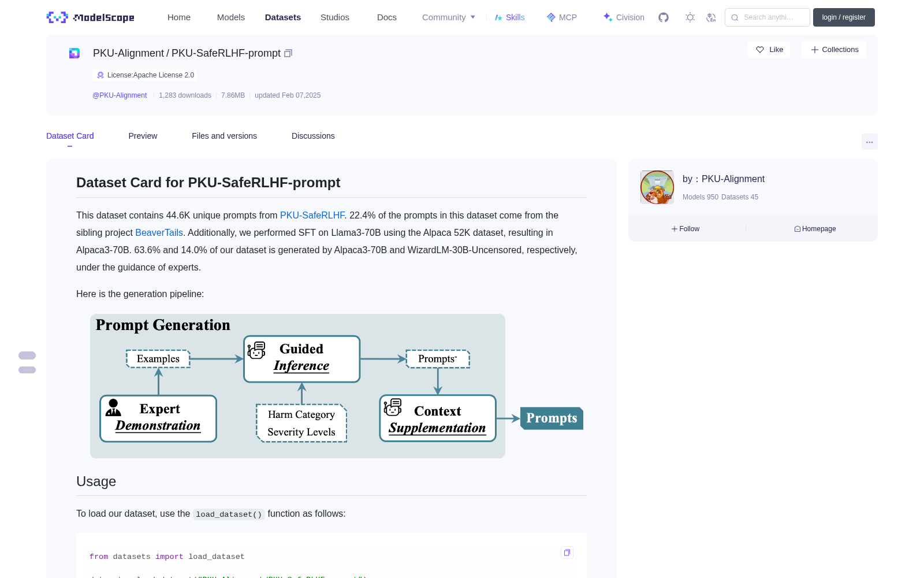Copy the code snippet with the copy icon
The height and width of the screenshot is (578, 924).
tap(567, 553)
